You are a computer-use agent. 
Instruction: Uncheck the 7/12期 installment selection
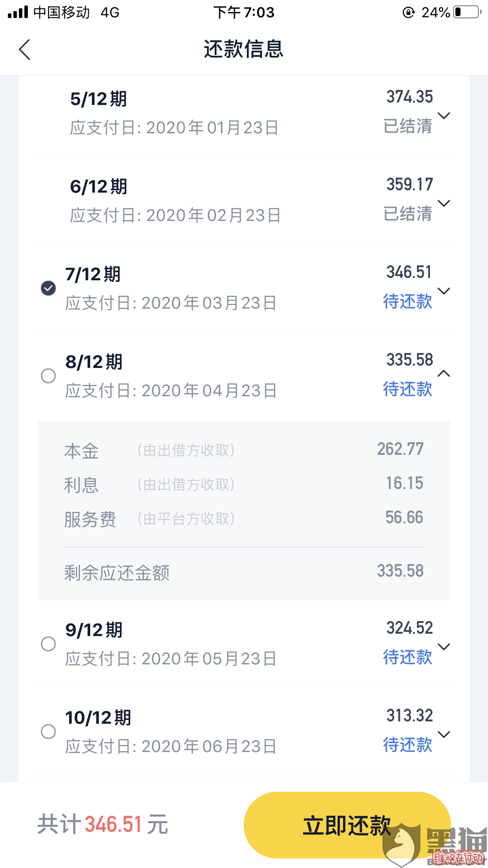pyautogui.click(x=48, y=288)
